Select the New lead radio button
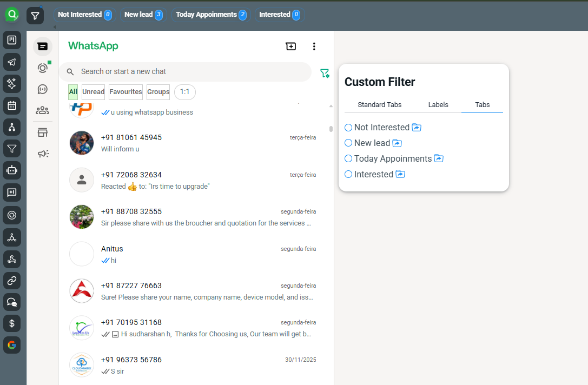 pyautogui.click(x=348, y=143)
